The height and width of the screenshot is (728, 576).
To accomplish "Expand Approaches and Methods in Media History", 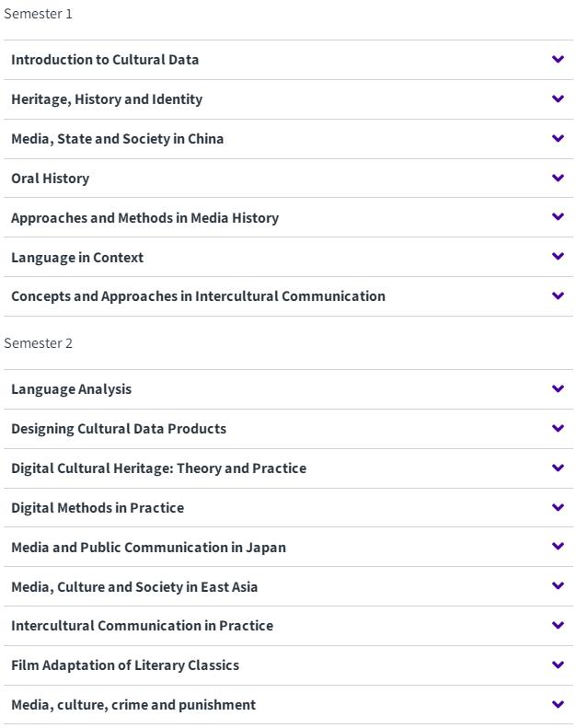I will 288,218.
